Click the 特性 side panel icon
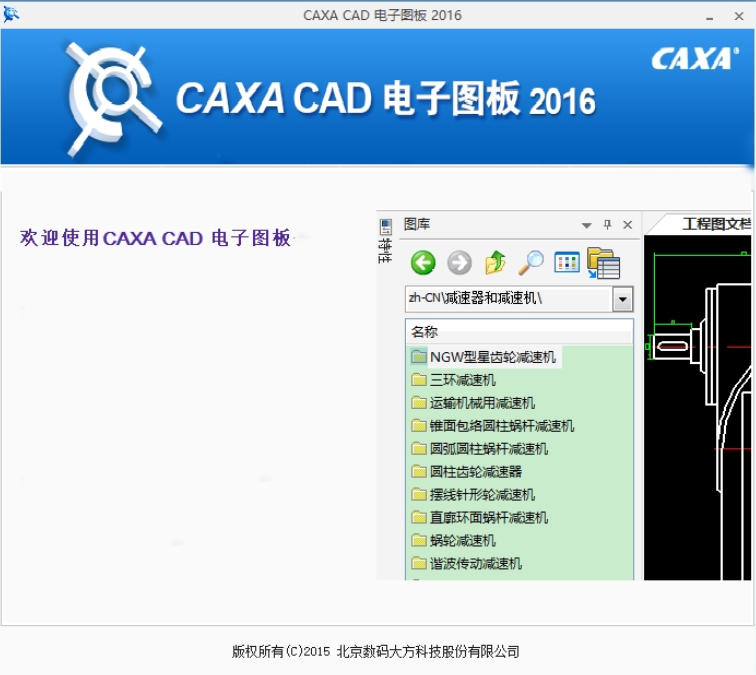Screen dimensions: 756x675 click(385, 239)
